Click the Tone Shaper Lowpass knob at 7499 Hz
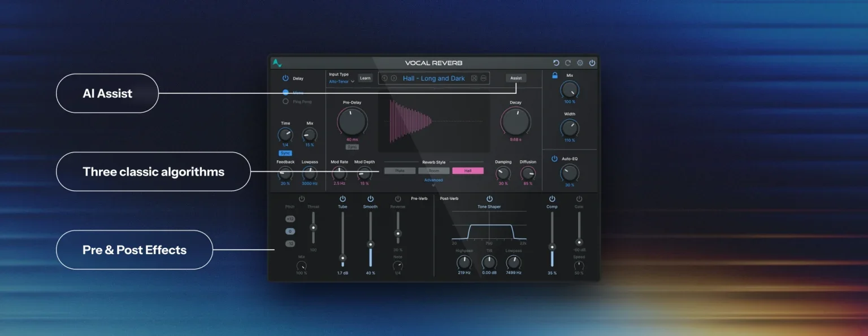Screen dimensions: 868x336 (514, 262)
